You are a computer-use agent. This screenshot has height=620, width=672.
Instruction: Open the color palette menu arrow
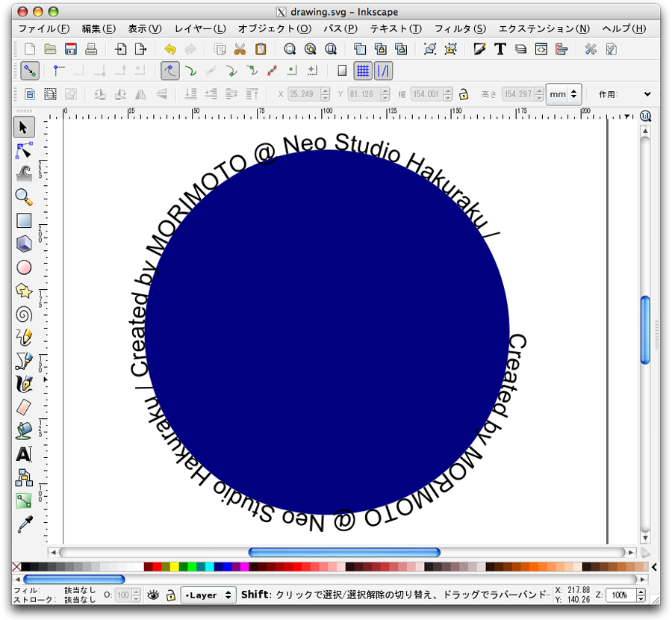654,567
